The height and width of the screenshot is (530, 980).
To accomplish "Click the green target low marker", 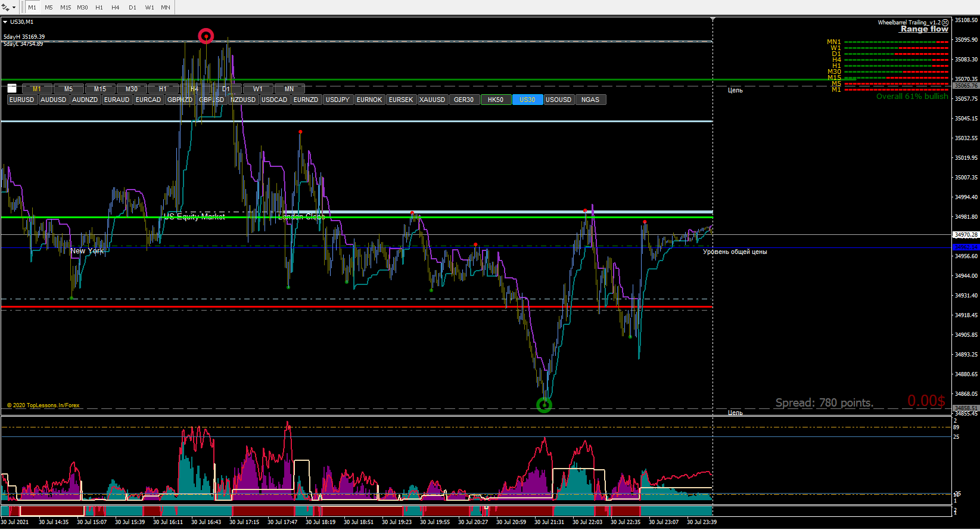I will pos(545,405).
